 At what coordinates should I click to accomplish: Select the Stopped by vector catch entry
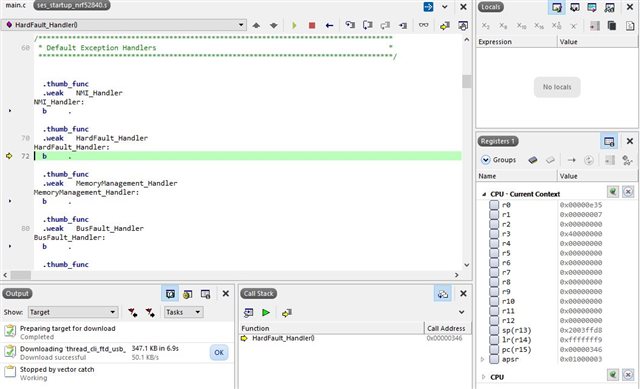coord(118,373)
